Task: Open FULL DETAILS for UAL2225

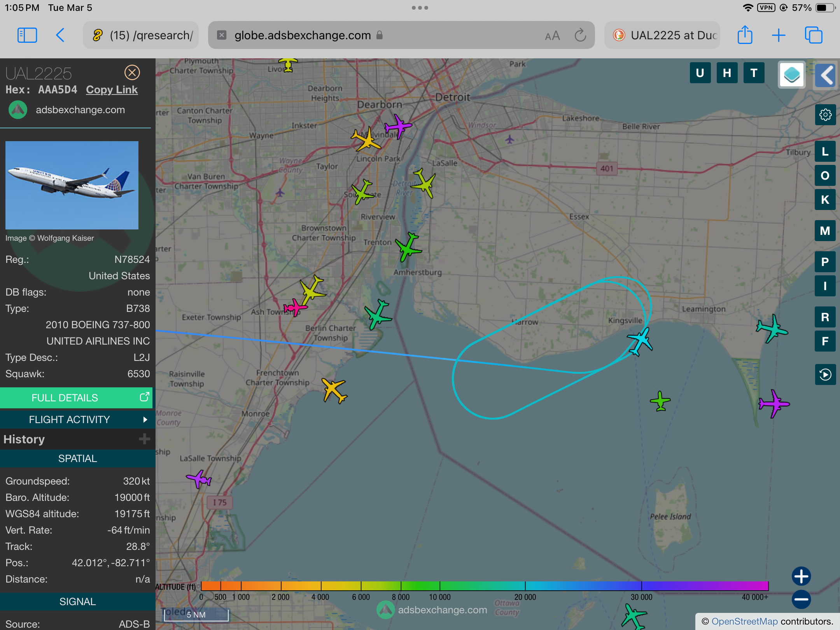Action: (76, 398)
